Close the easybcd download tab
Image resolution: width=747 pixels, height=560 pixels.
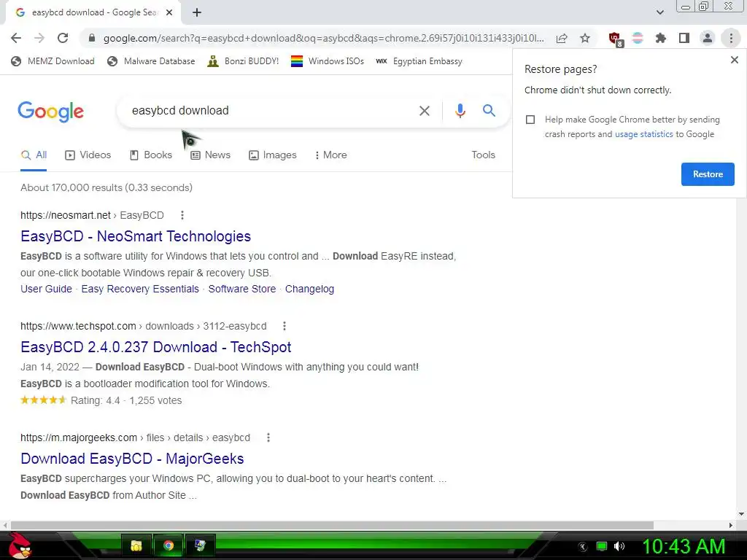pyautogui.click(x=169, y=12)
